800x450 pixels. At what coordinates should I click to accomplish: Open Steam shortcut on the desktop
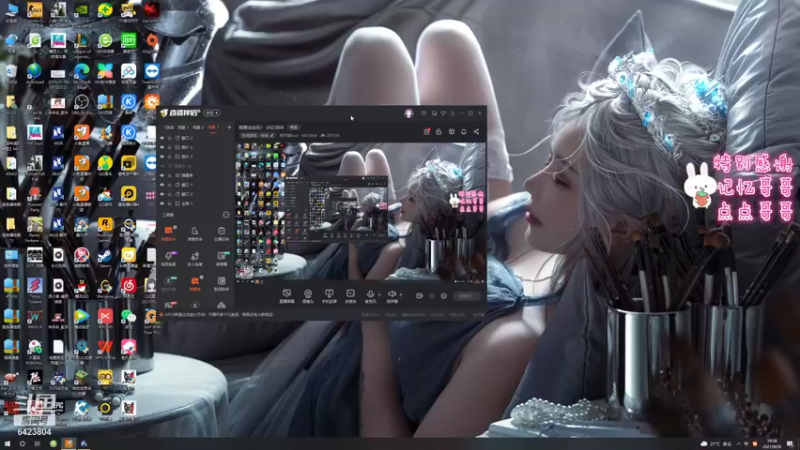[x=105, y=255]
